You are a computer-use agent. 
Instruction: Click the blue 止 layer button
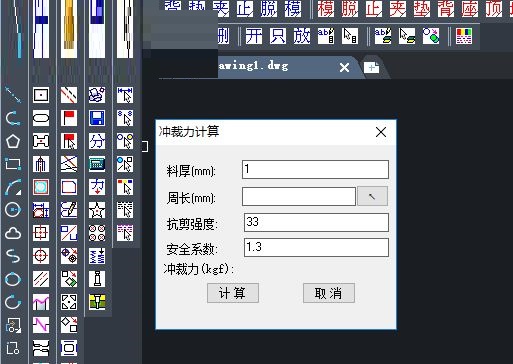(245, 9)
